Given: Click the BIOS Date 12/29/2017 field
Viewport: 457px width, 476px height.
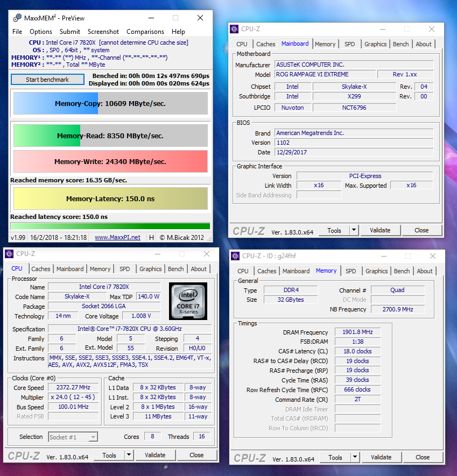Looking at the screenshot, I should [x=354, y=152].
